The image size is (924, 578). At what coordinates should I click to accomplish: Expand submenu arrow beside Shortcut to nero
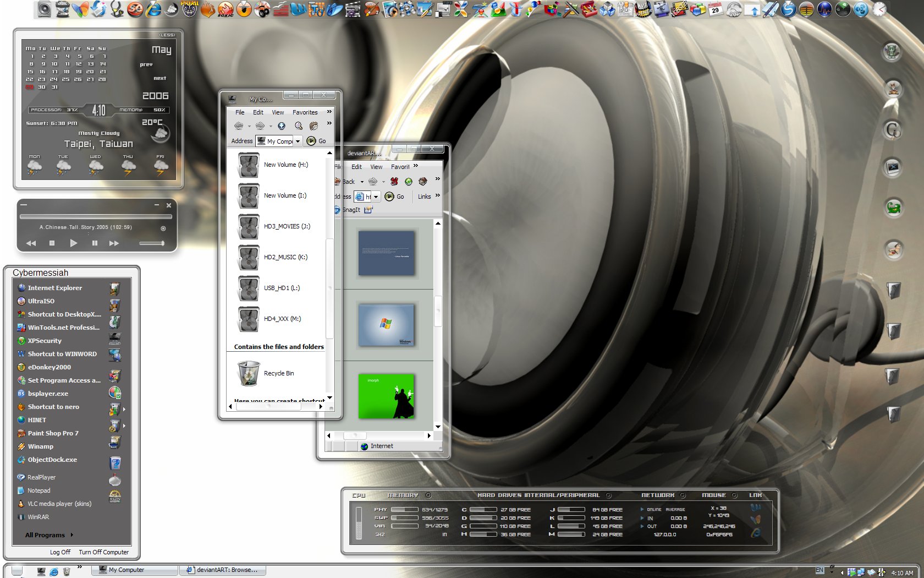[124, 409]
